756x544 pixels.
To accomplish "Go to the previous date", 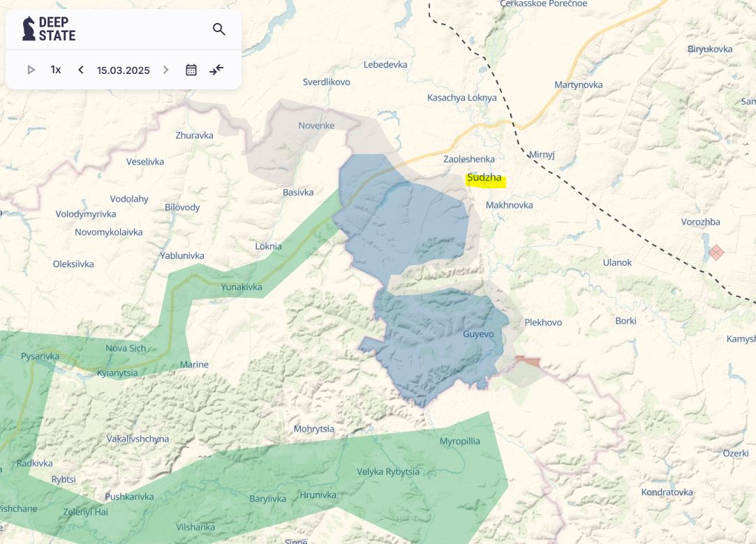I will click(81, 70).
